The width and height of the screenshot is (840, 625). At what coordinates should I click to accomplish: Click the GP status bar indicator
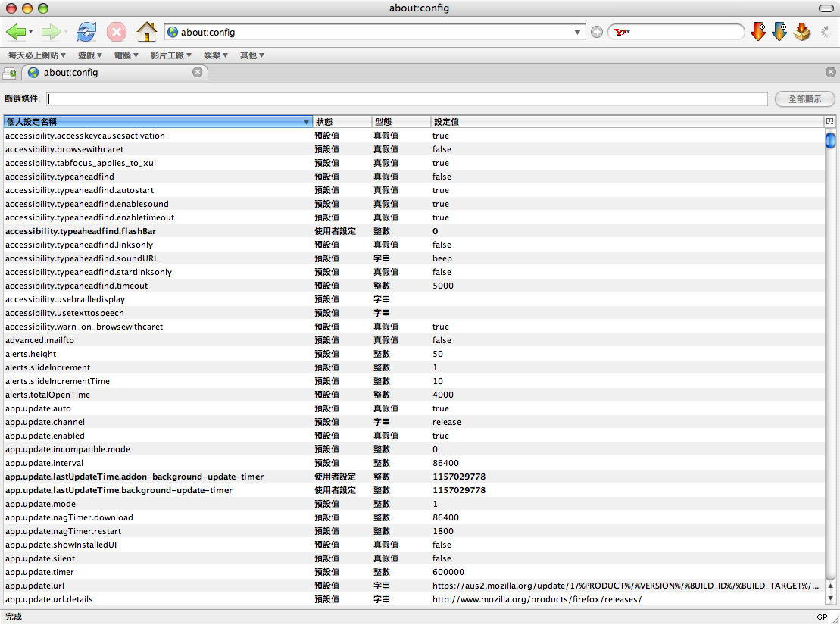point(823,617)
